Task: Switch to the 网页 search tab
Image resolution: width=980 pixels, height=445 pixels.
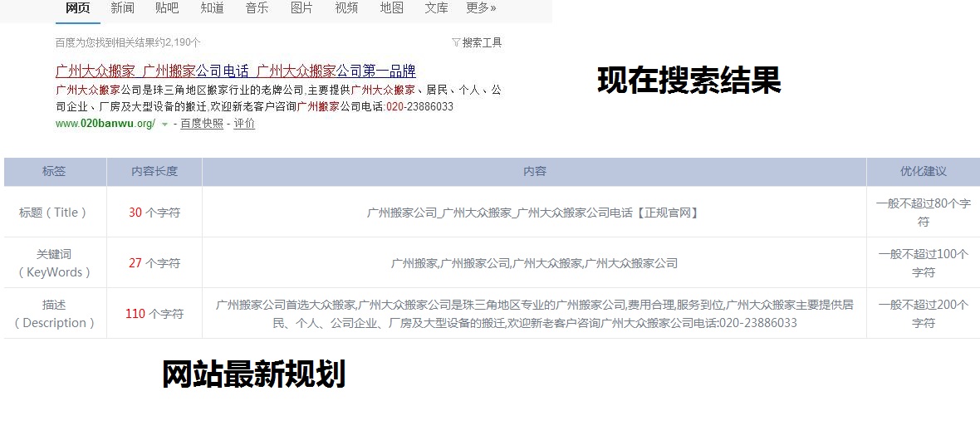Action: pyautogui.click(x=77, y=8)
